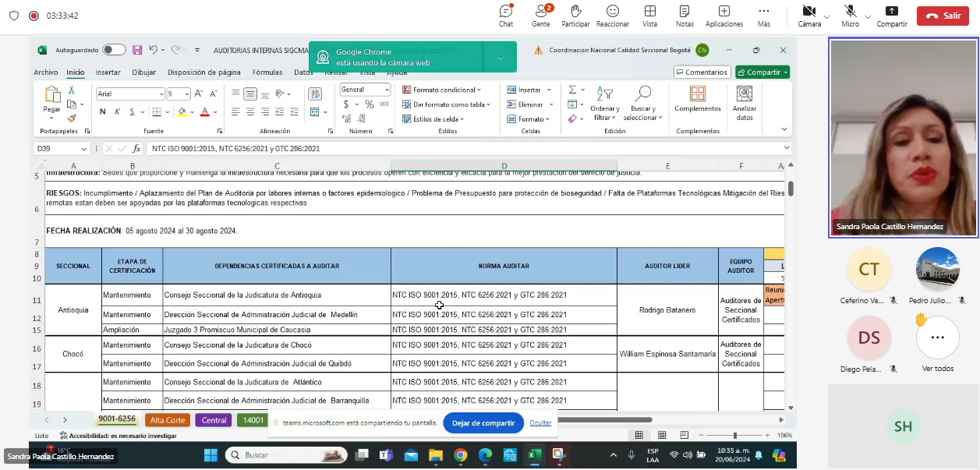Open the Aplicaciones panel in Teams
The height and width of the screenshot is (470, 980).
pos(724,16)
